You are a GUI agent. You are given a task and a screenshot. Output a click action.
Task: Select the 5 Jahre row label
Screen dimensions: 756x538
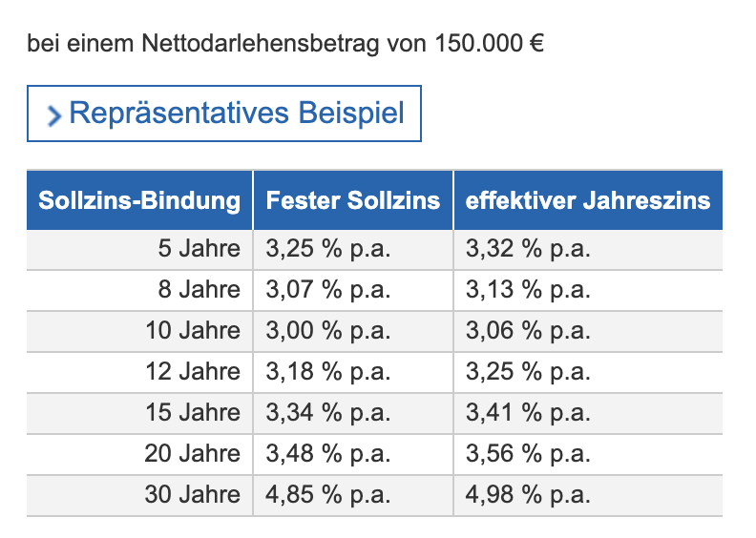199,250
